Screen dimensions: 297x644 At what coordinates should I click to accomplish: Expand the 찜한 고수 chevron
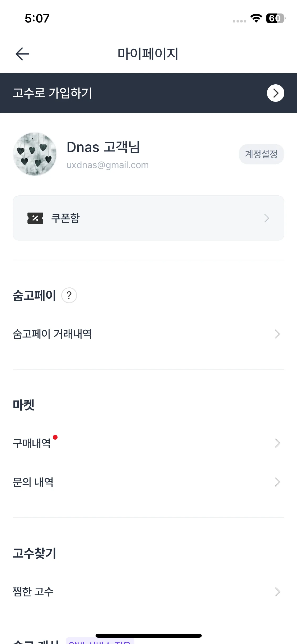[277, 592]
